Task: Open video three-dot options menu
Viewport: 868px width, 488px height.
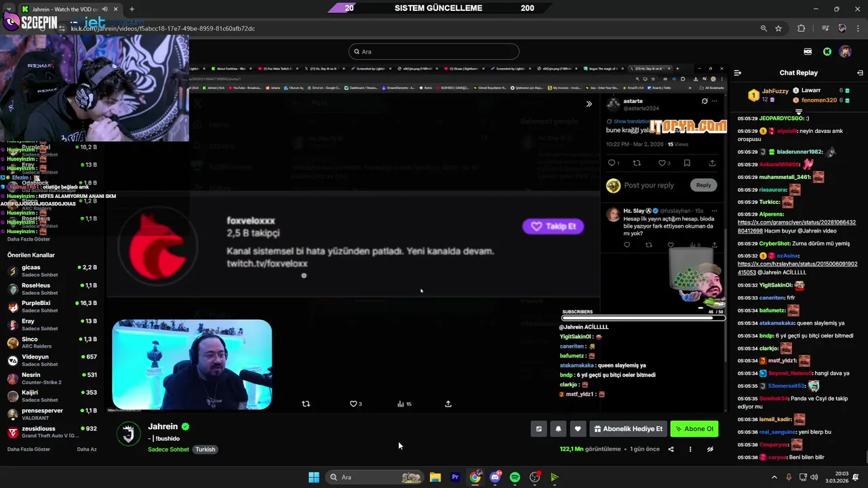Action: (690, 449)
